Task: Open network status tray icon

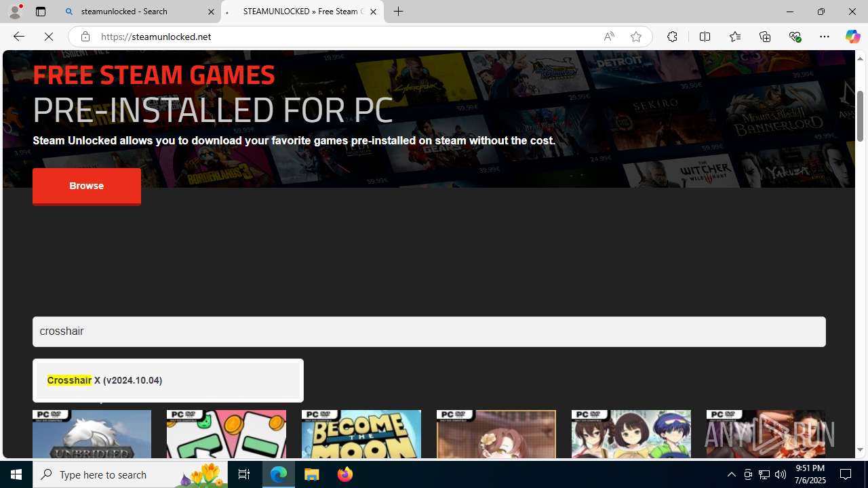Action: (x=764, y=474)
